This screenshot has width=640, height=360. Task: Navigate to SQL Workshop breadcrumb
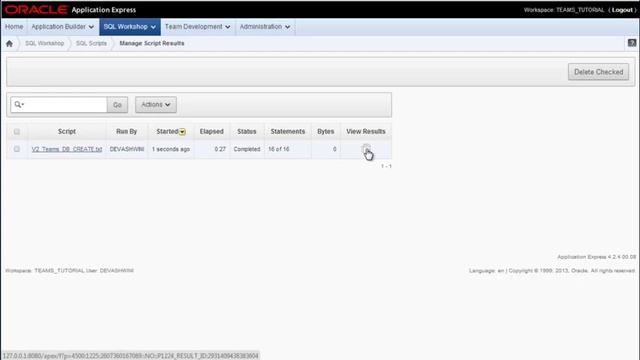pos(44,43)
